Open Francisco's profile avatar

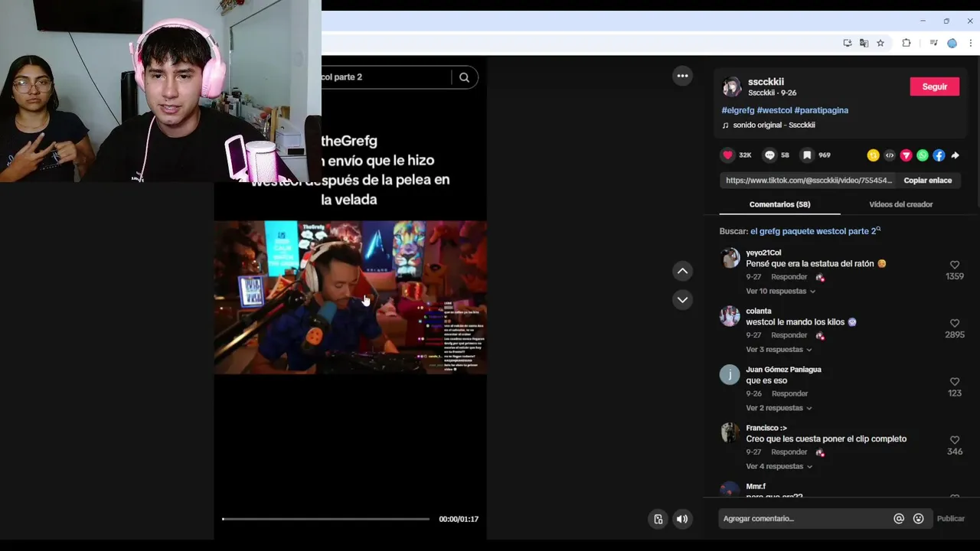pos(730,433)
